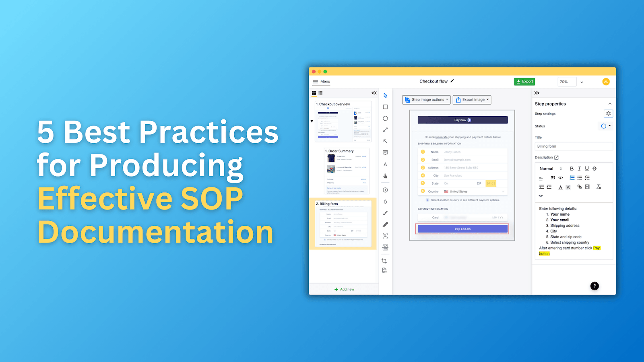
Task: Click the add image file icon
Action: point(384,271)
